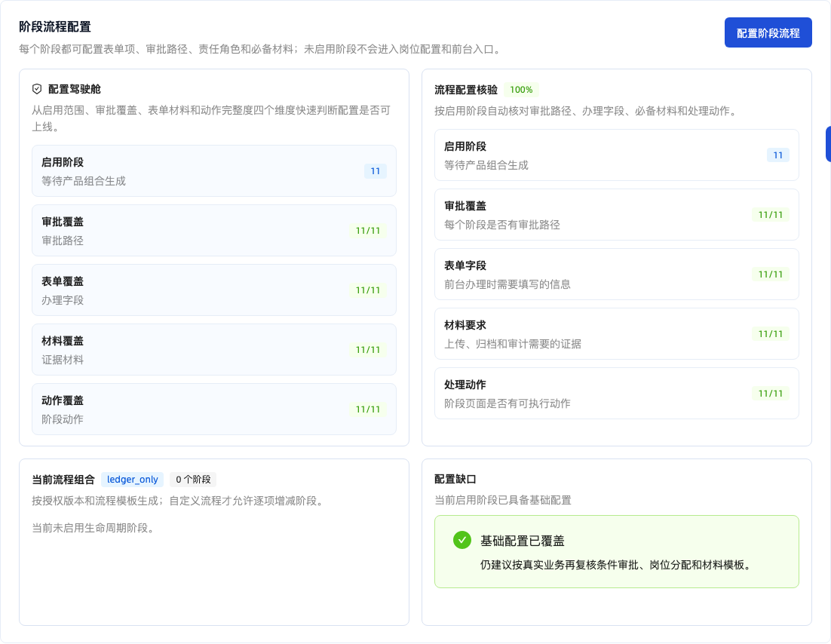Click the 基础配置已覆盖 alert title
831x644 pixels.
(x=523, y=541)
